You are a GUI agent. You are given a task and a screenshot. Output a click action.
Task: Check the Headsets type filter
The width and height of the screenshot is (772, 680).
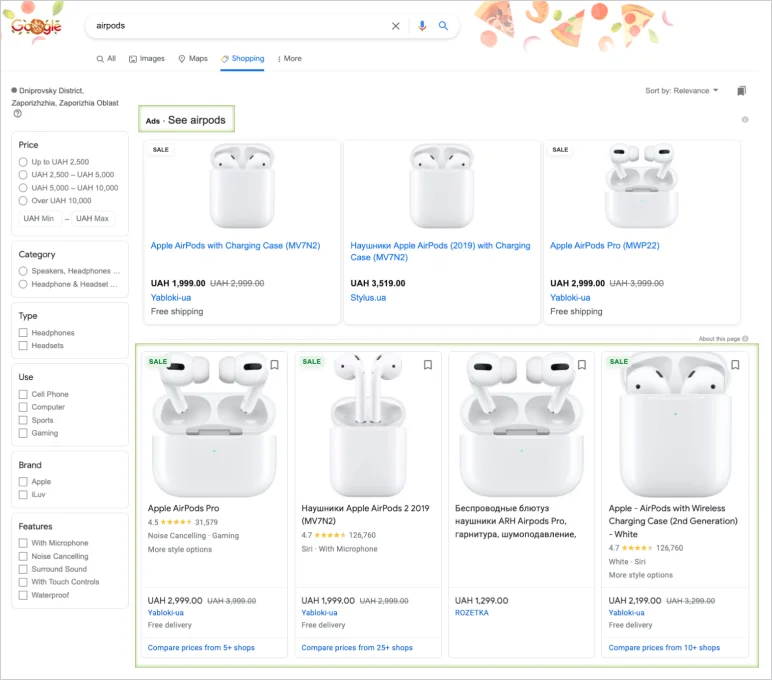pyautogui.click(x=23, y=346)
